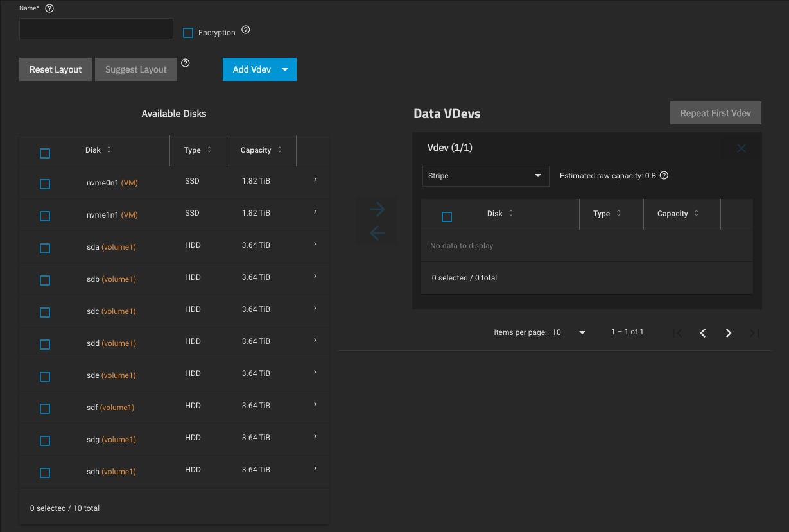Screen dimensions: 789x532
Task: Check the sda disk checkbox
Action: 45,248
